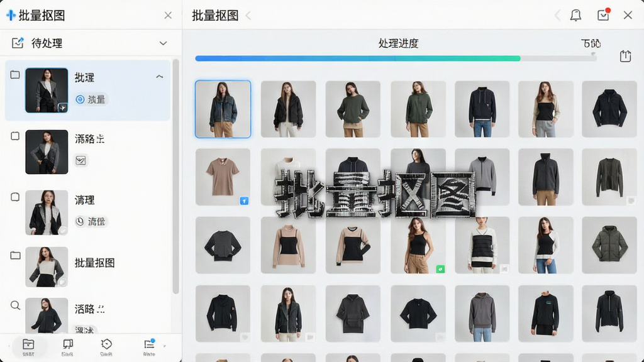Image resolution: width=644 pixels, height=362 pixels.
Task: Click the back chevron next to 批量抠图 title
Action: [x=248, y=16]
